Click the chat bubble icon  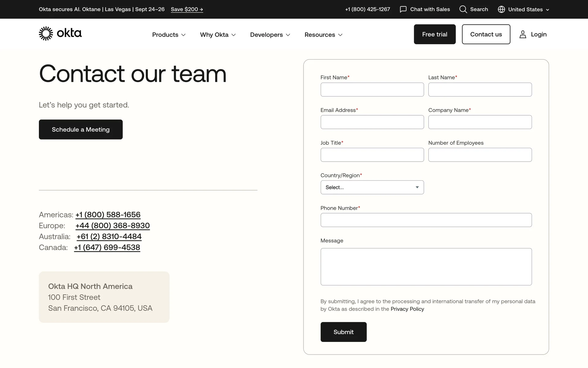pos(403,10)
